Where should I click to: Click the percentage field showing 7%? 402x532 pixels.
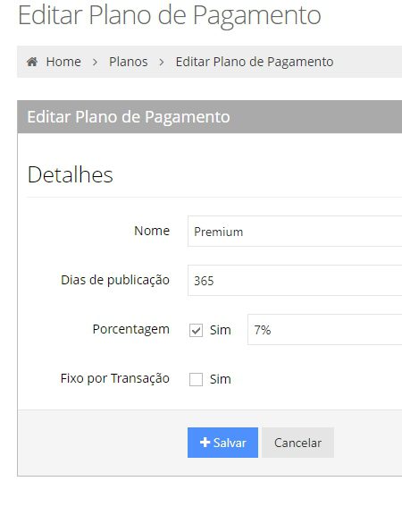coord(324,329)
